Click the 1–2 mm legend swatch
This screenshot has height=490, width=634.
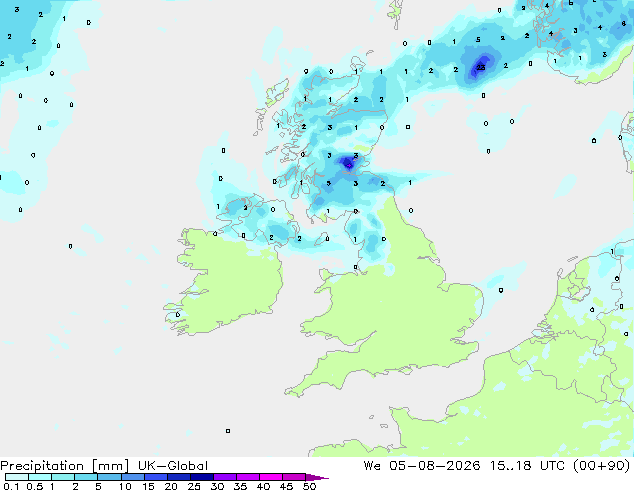pyautogui.click(x=63, y=477)
